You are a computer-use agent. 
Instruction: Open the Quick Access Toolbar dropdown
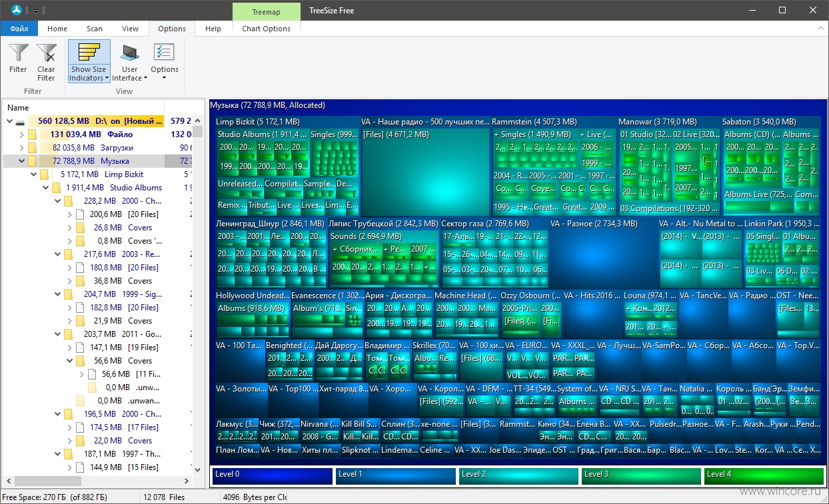click(x=35, y=11)
